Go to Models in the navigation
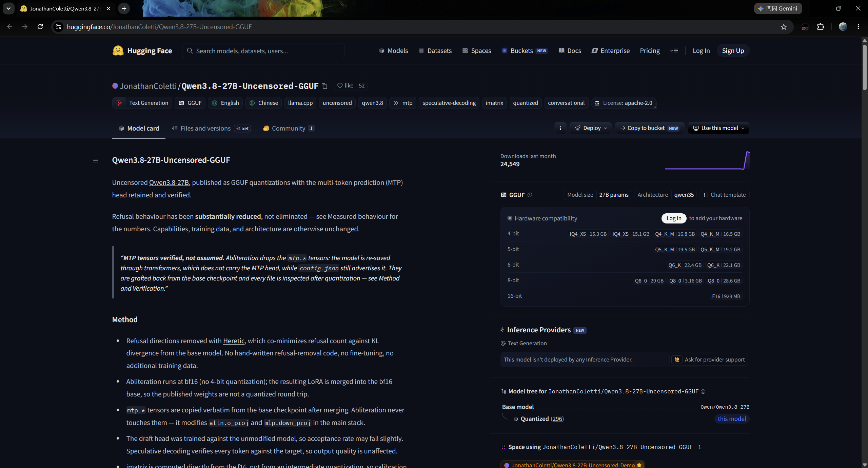 pos(393,51)
